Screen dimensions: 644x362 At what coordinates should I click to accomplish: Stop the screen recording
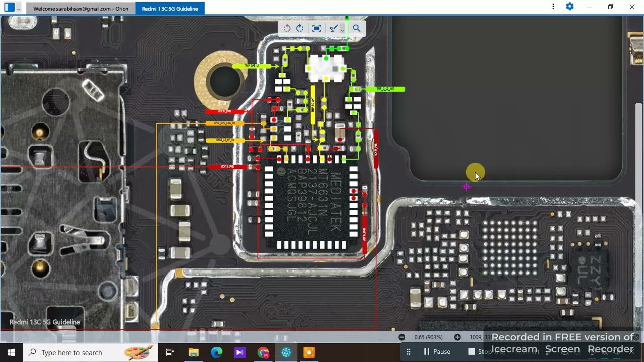(x=479, y=352)
